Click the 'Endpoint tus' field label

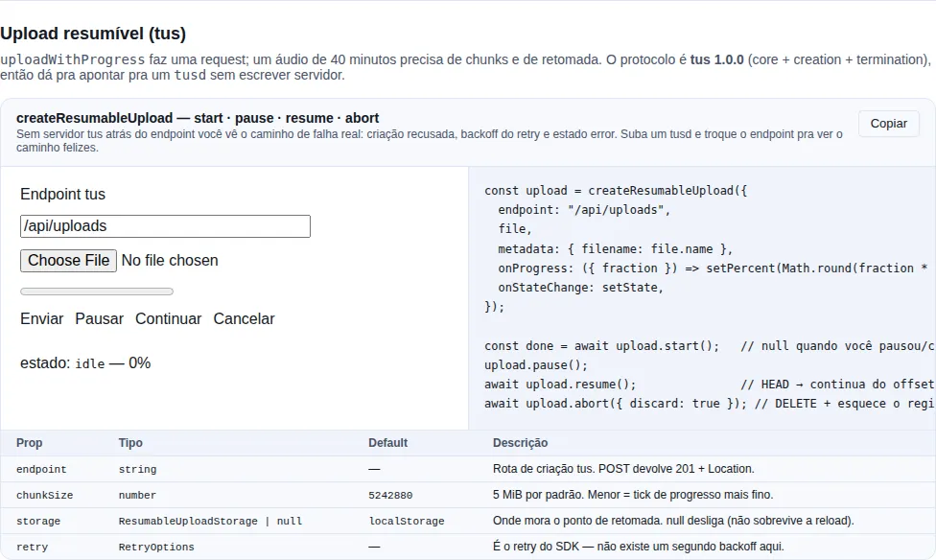point(62,194)
